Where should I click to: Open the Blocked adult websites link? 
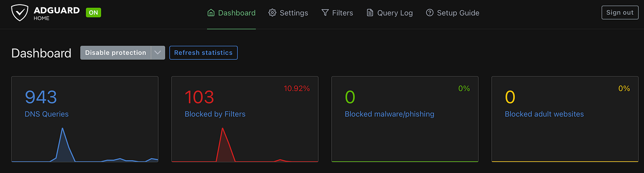tap(544, 114)
